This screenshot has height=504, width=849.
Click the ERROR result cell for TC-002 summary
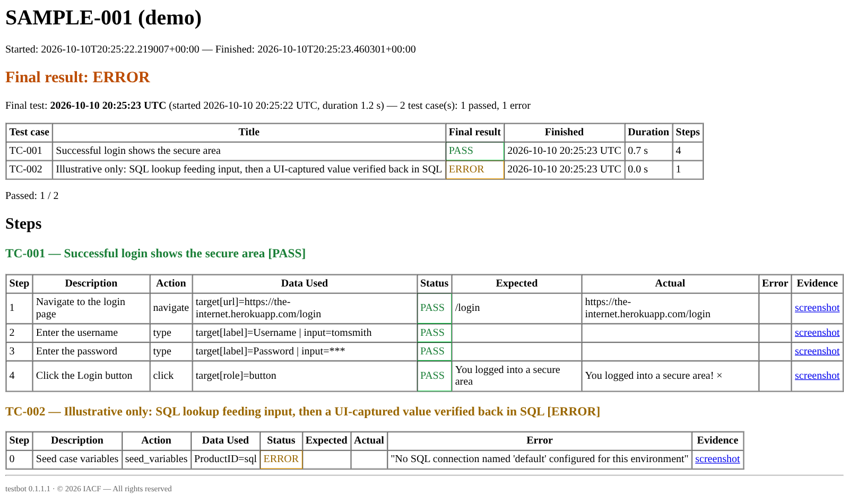475,169
